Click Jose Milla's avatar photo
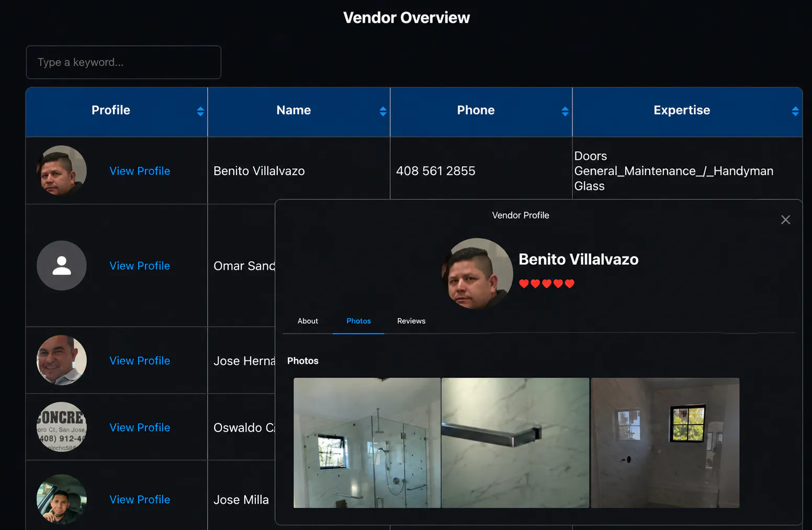Image resolution: width=812 pixels, height=530 pixels. [62, 499]
